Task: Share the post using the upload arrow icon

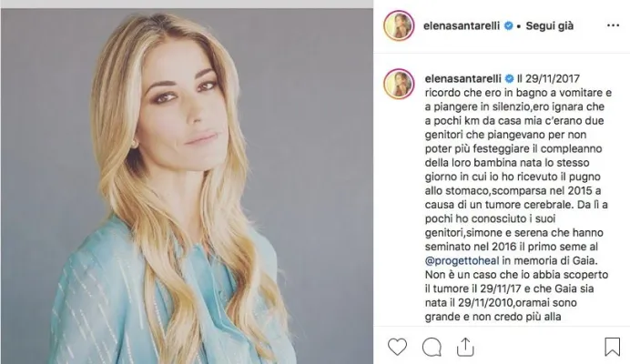Action: pyautogui.click(x=465, y=347)
